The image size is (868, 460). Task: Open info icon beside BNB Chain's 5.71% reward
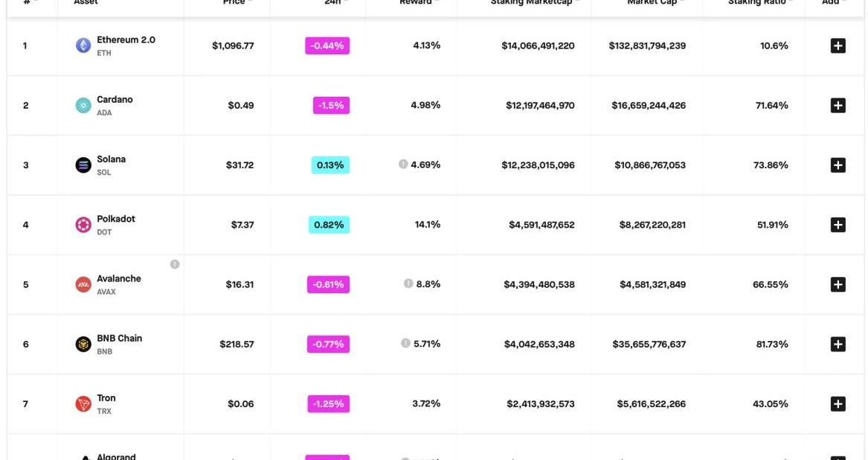[x=405, y=343]
